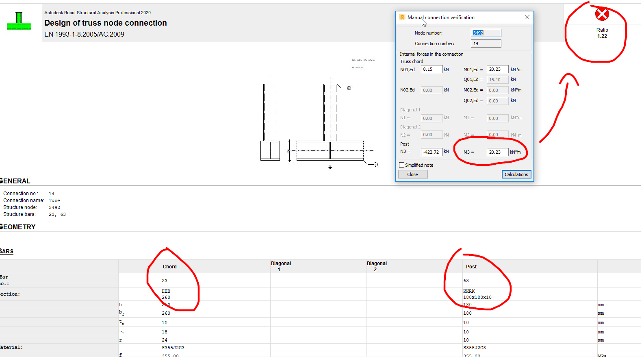Click 'Design of truss node connection' heading
This screenshot has width=644, height=357.
coord(106,23)
